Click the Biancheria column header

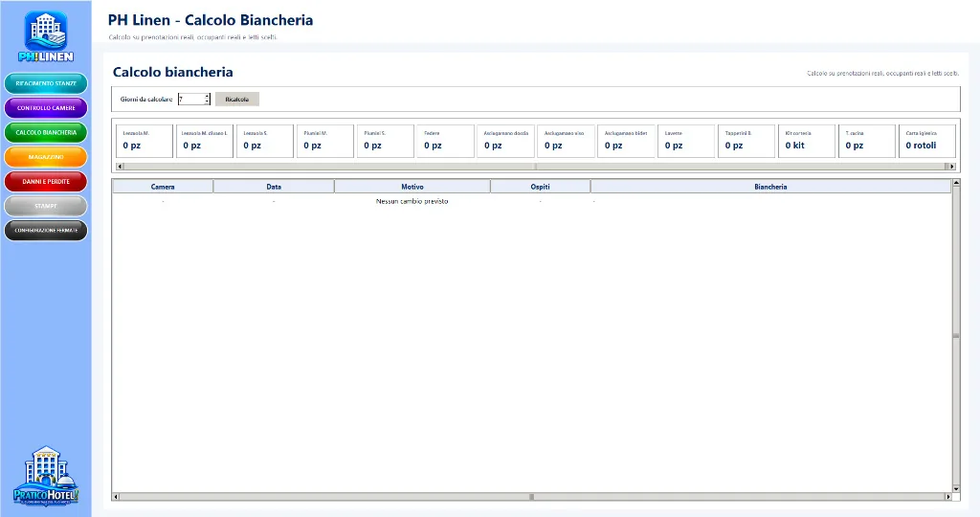[770, 187]
